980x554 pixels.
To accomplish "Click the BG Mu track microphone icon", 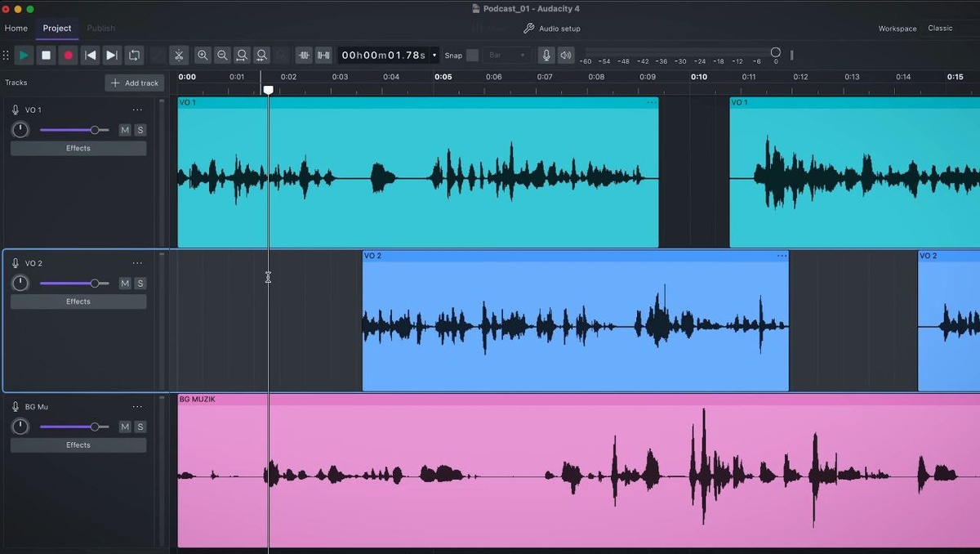I will pos(16,406).
